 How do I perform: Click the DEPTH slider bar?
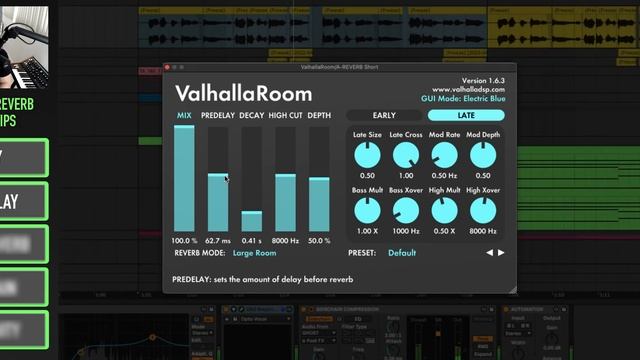click(x=319, y=179)
